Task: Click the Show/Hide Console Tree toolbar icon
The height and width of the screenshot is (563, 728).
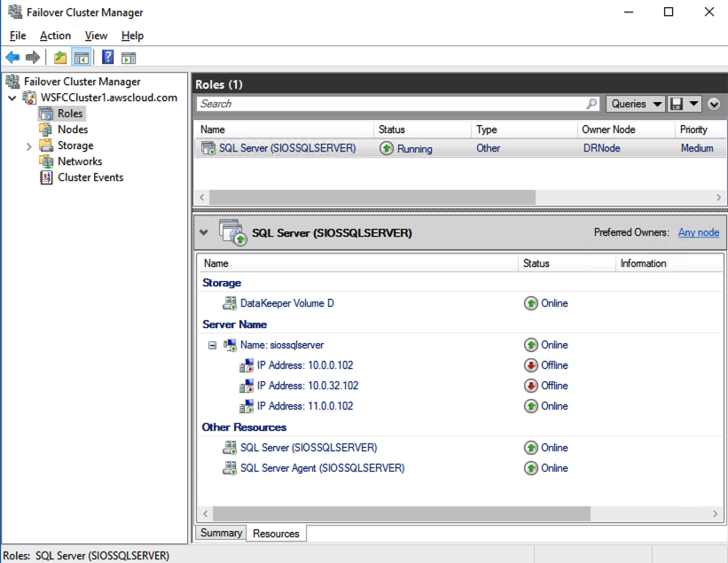Action: (81, 58)
